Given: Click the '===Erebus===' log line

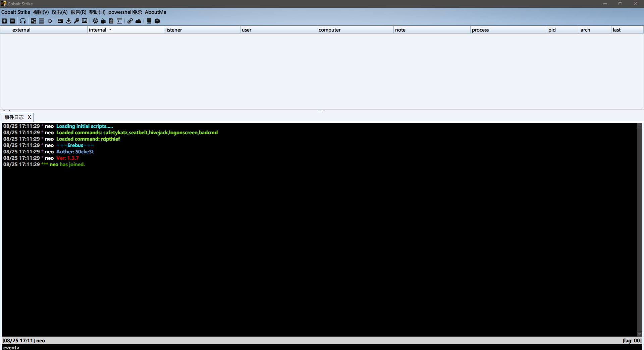Looking at the screenshot, I should pos(75,145).
